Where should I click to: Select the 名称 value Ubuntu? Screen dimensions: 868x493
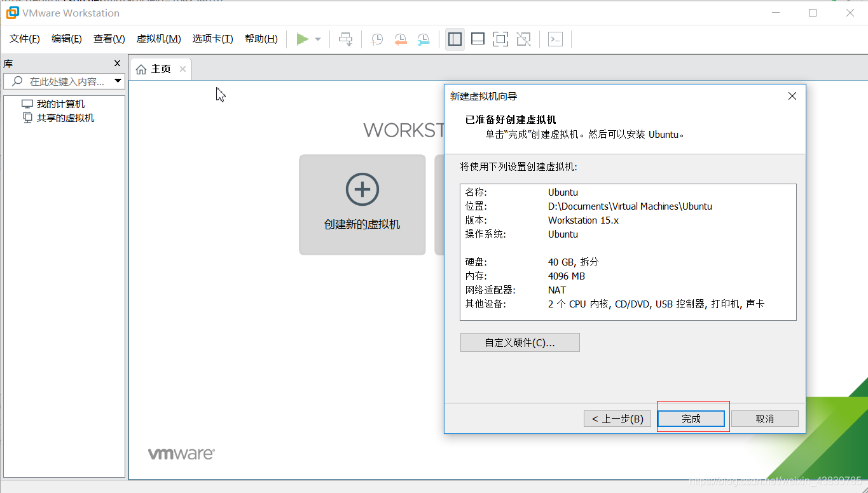pyautogui.click(x=563, y=192)
